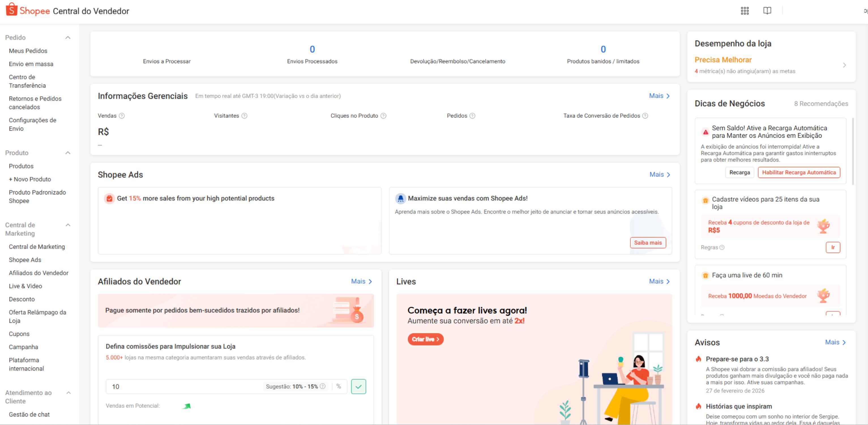The height and width of the screenshot is (425, 868).
Task: Collapse the Produto sidebar section
Action: 69,153
